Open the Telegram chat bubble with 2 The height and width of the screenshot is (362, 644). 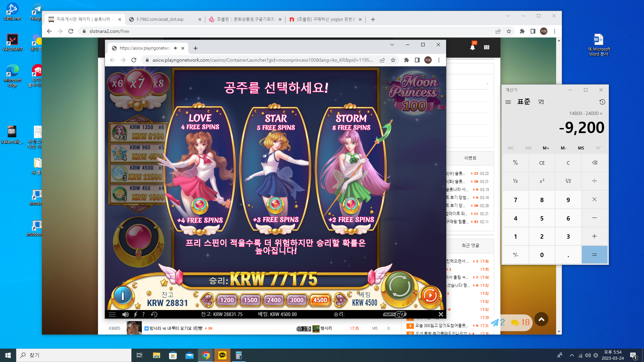pyautogui.click(x=498, y=322)
